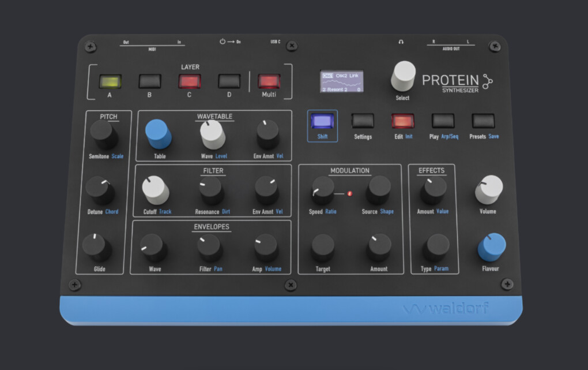Click the Semitone Scale pitch knob
588x370 pixels.
point(104,136)
